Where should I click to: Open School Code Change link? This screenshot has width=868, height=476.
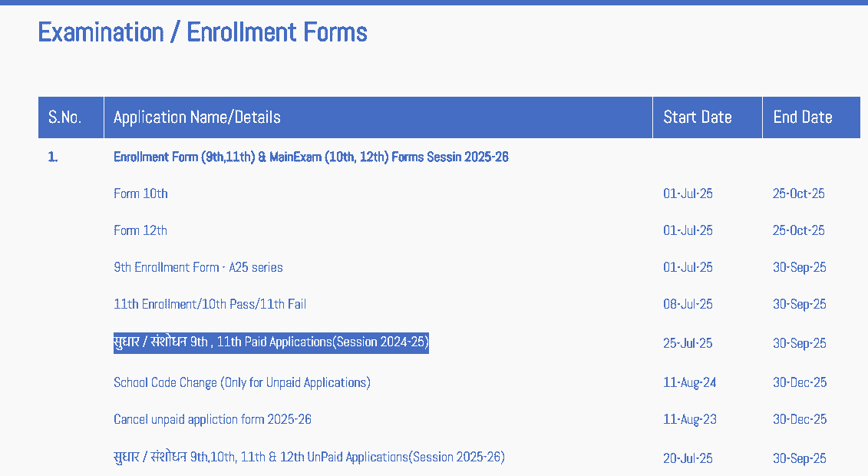[242, 382]
